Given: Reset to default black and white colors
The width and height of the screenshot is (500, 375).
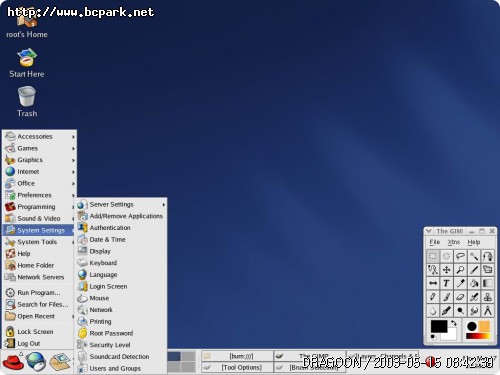Looking at the screenshot, I should click(x=433, y=337).
